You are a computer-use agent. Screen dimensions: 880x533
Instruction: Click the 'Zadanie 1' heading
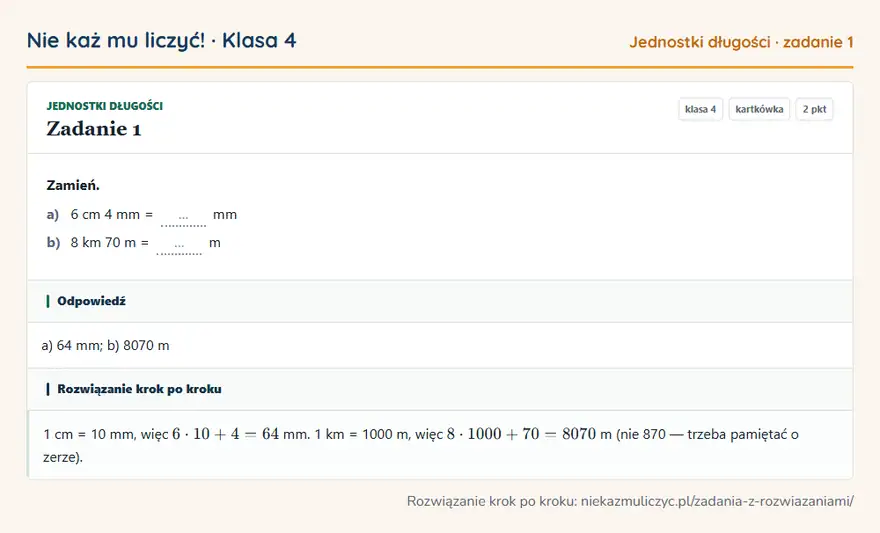94,129
